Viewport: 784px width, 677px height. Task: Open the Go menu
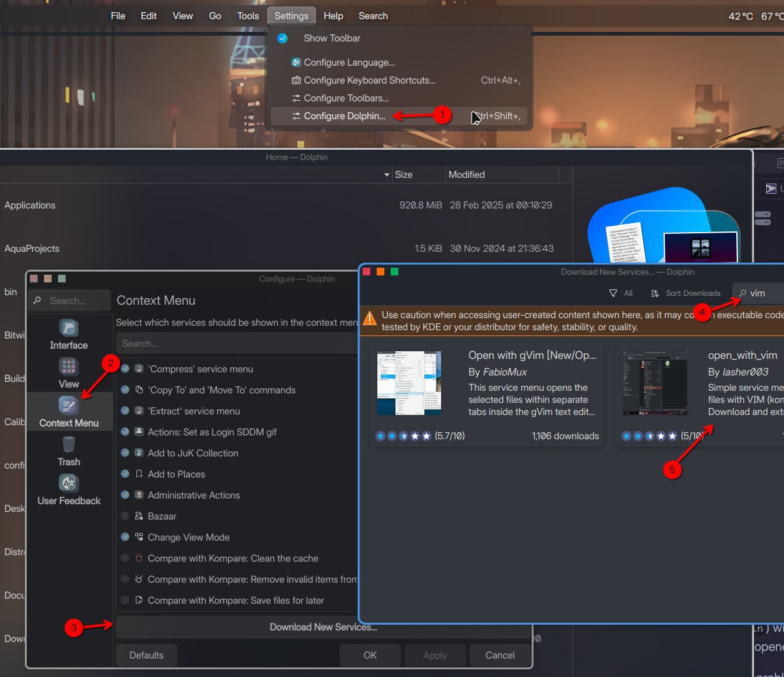point(215,16)
